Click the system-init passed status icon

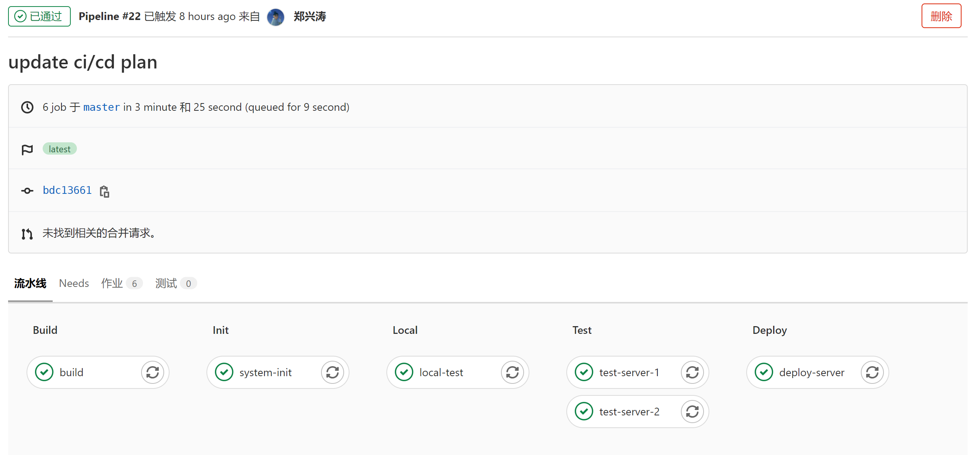tap(224, 372)
